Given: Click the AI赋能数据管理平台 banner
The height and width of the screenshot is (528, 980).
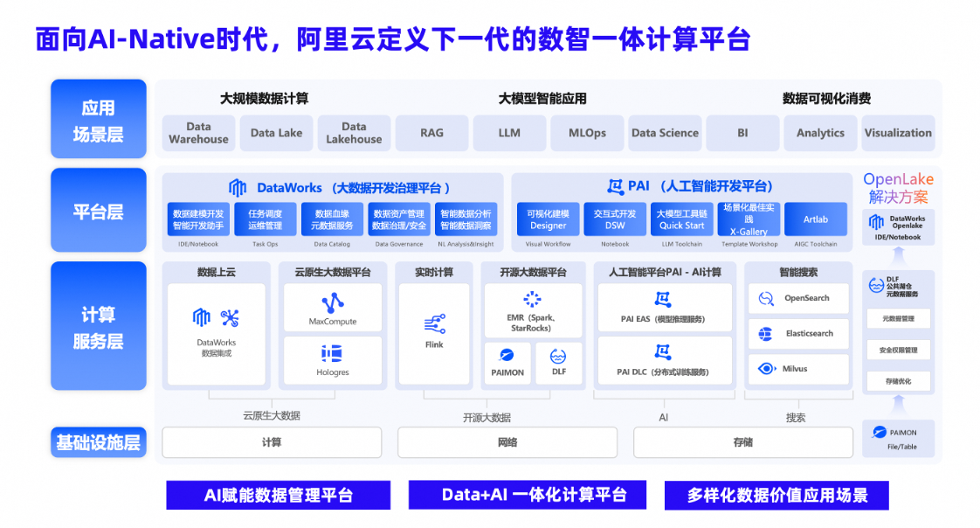Looking at the screenshot, I should [278, 496].
